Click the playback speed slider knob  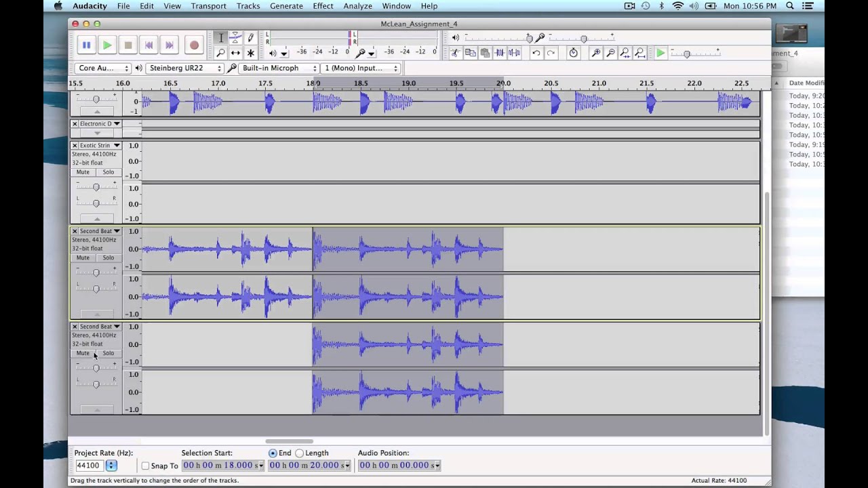[x=687, y=54]
